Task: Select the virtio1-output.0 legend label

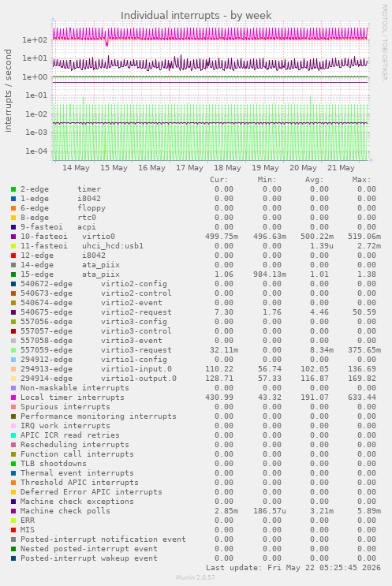Action: pos(139,379)
